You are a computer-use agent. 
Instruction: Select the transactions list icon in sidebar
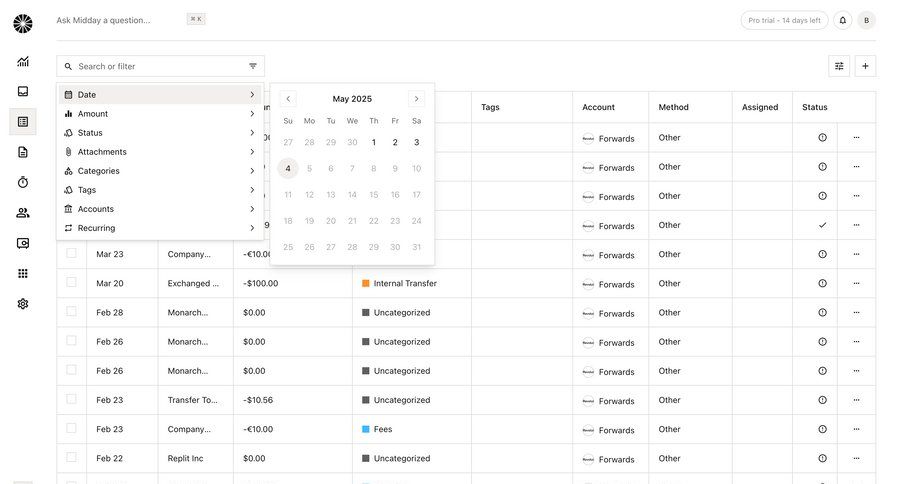click(x=23, y=122)
